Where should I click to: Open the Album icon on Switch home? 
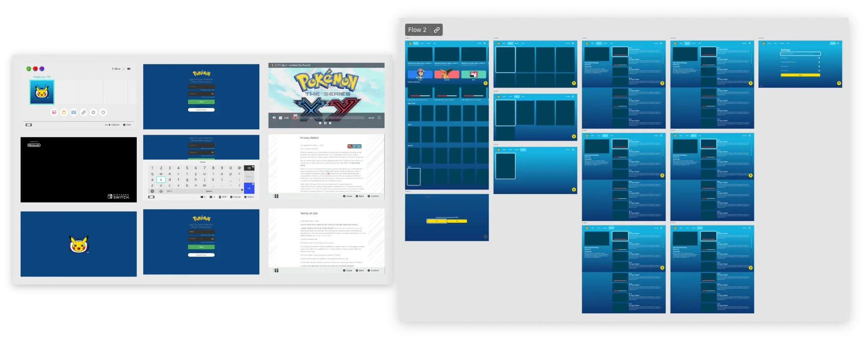[x=74, y=112]
